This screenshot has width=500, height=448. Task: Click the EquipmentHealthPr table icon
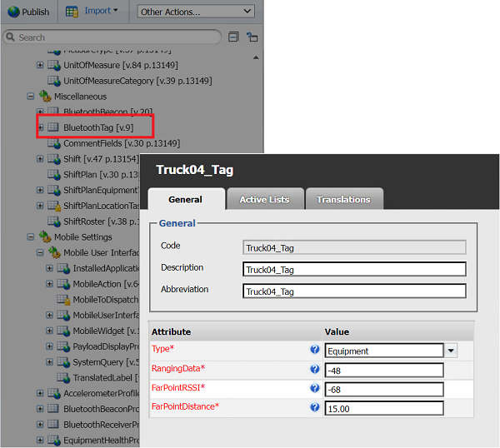pyautogui.click(x=54, y=440)
